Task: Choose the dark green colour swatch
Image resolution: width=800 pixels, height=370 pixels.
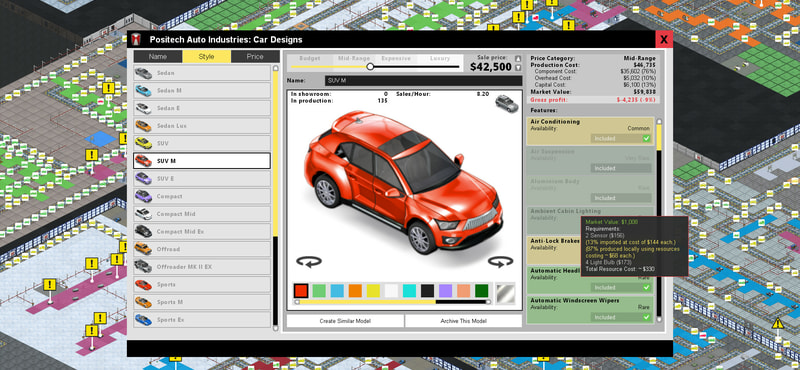Action: point(482,291)
